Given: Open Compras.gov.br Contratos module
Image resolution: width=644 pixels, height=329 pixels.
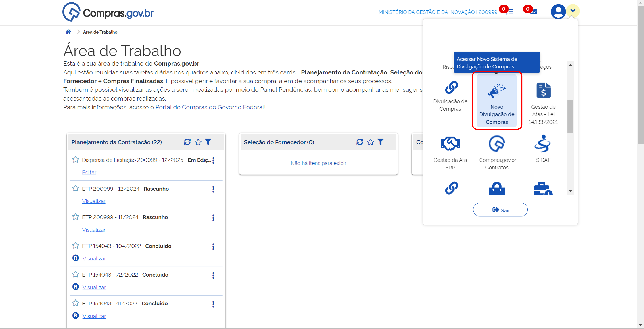Looking at the screenshot, I should [x=497, y=153].
